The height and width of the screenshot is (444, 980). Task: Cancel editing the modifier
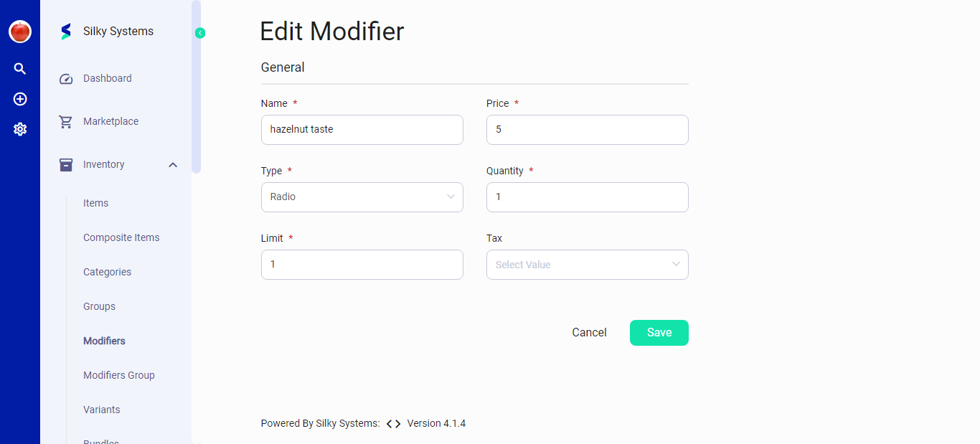coord(589,332)
